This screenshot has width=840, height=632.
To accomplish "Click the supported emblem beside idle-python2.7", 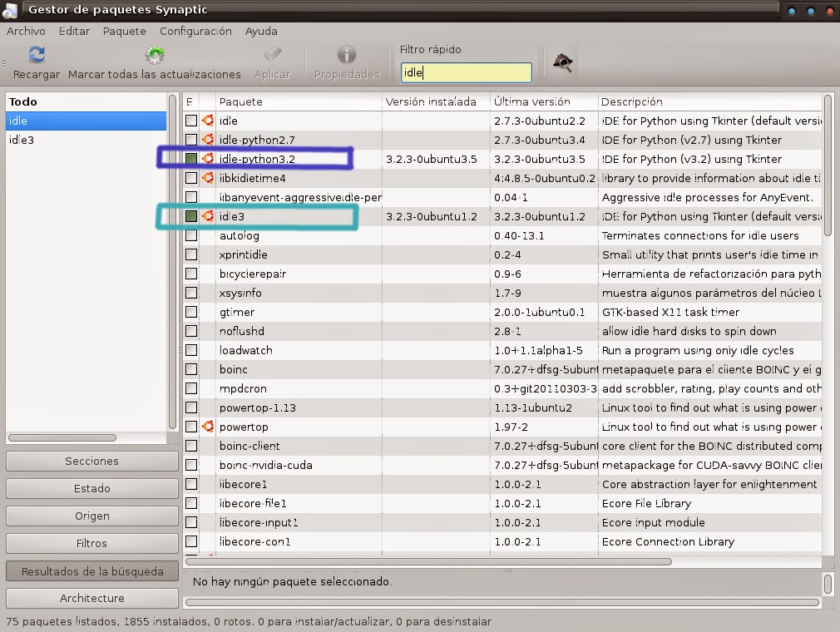I will [x=206, y=140].
